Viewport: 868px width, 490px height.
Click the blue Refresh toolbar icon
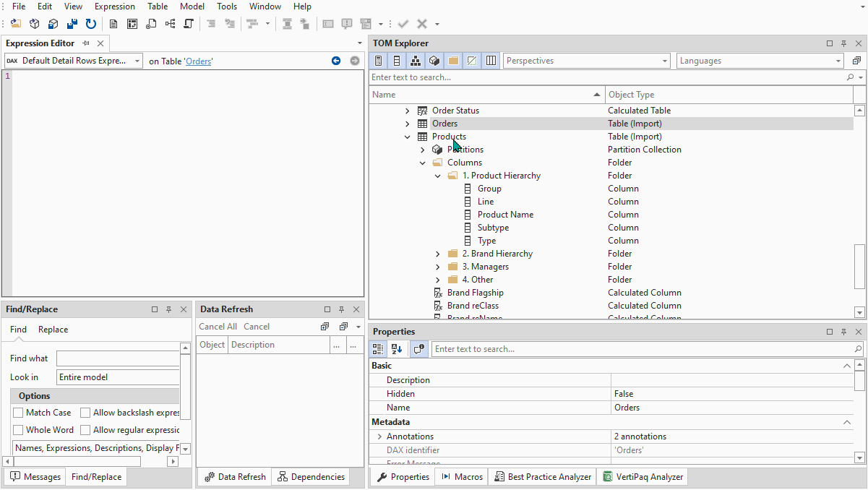[90, 23]
